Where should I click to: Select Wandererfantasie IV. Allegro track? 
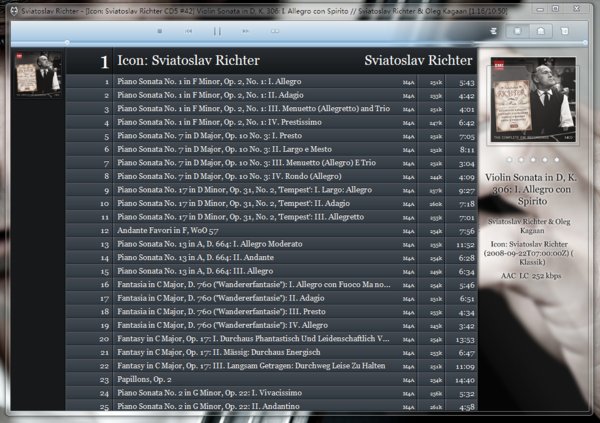pyautogui.click(x=271, y=325)
